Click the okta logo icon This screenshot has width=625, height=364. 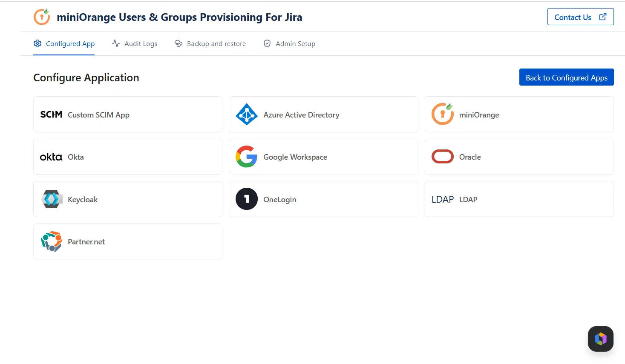(x=51, y=157)
